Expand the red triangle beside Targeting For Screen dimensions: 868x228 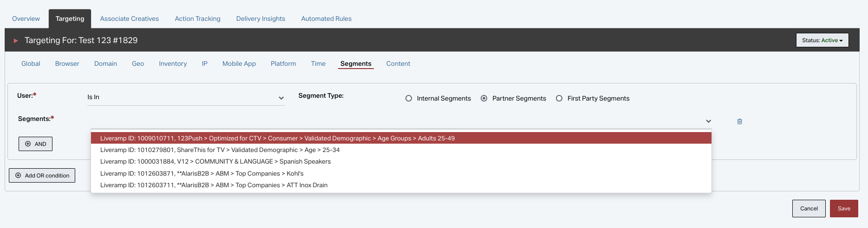[16, 41]
